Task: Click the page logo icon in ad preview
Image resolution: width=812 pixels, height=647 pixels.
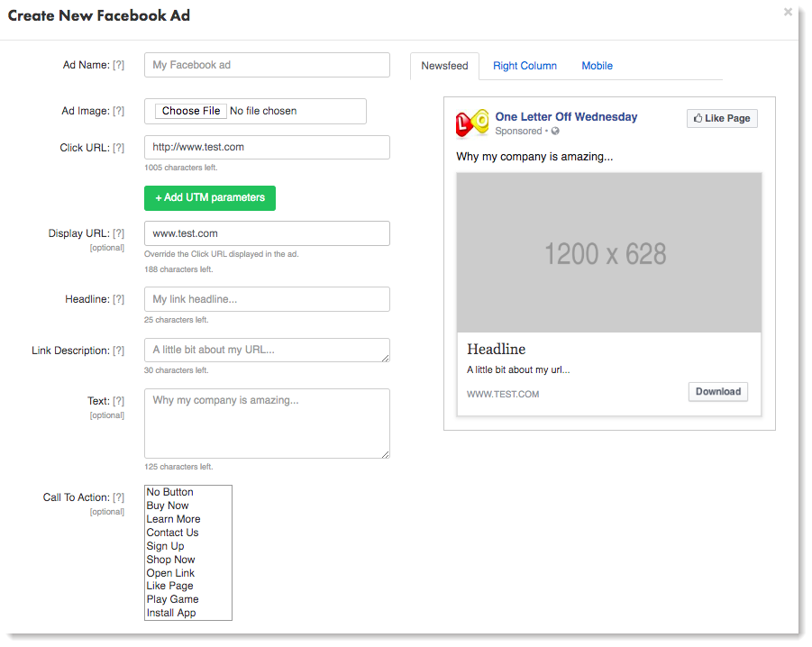Action: coord(471,123)
